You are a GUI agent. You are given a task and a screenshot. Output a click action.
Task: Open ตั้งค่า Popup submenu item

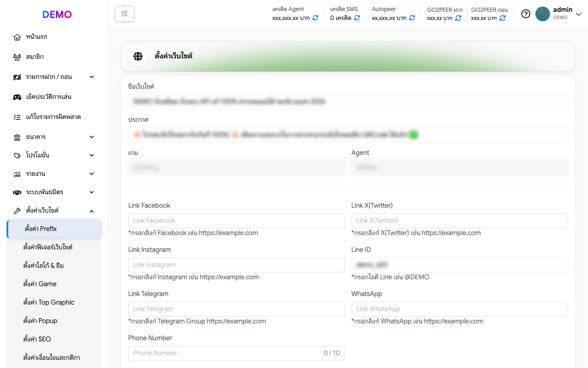click(x=54, y=321)
